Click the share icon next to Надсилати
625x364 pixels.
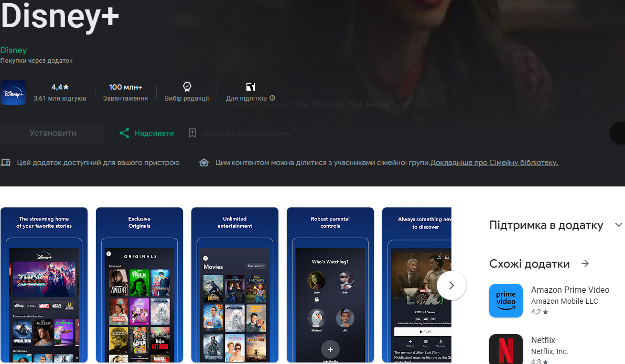click(124, 133)
